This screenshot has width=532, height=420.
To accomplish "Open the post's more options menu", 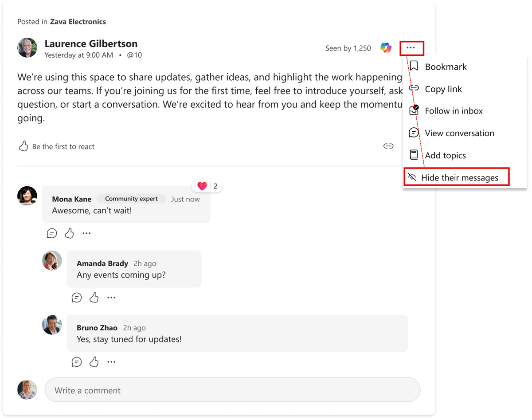I will coord(412,47).
